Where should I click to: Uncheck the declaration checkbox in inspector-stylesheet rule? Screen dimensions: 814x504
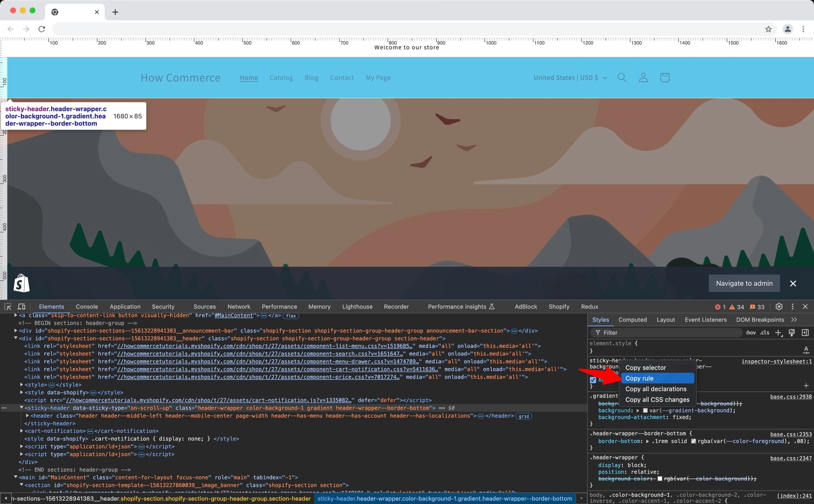593,380
